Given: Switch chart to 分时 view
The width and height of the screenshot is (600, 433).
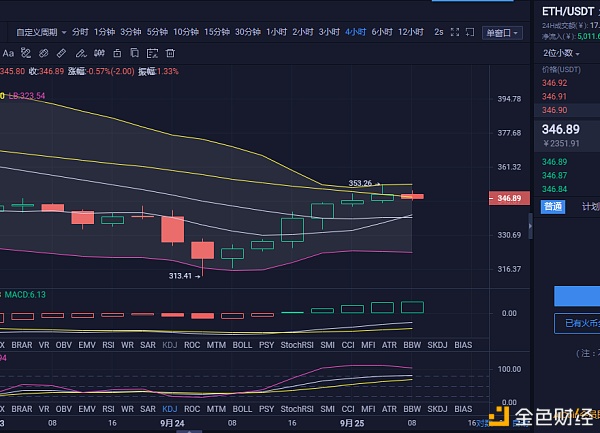Looking at the screenshot, I should click(80, 32).
